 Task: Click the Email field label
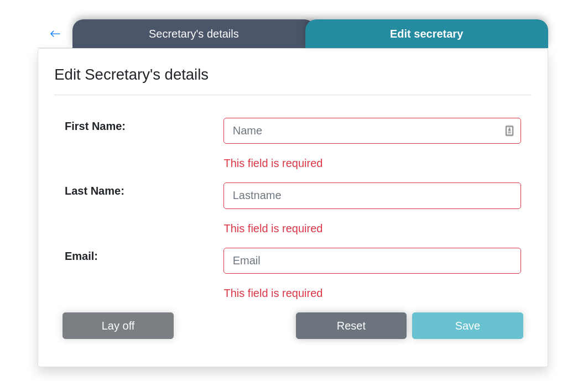[81, 256]
